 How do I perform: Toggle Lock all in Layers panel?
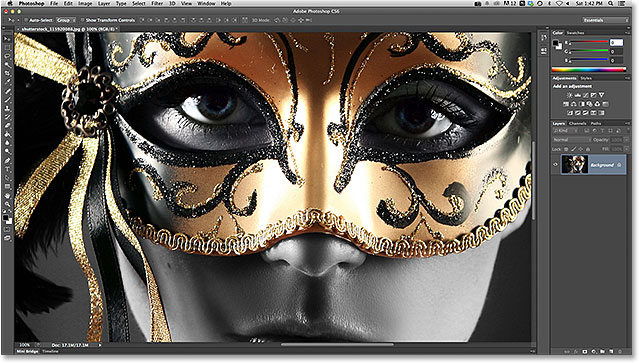pyautogui.click(x=587, y=149)
